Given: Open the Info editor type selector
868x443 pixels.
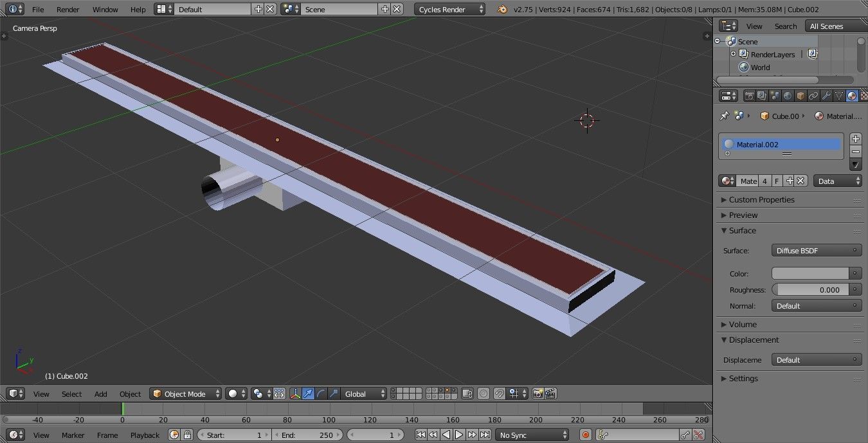Looking at the screenshot, I should pyautogui.click(x=15, y=9).
